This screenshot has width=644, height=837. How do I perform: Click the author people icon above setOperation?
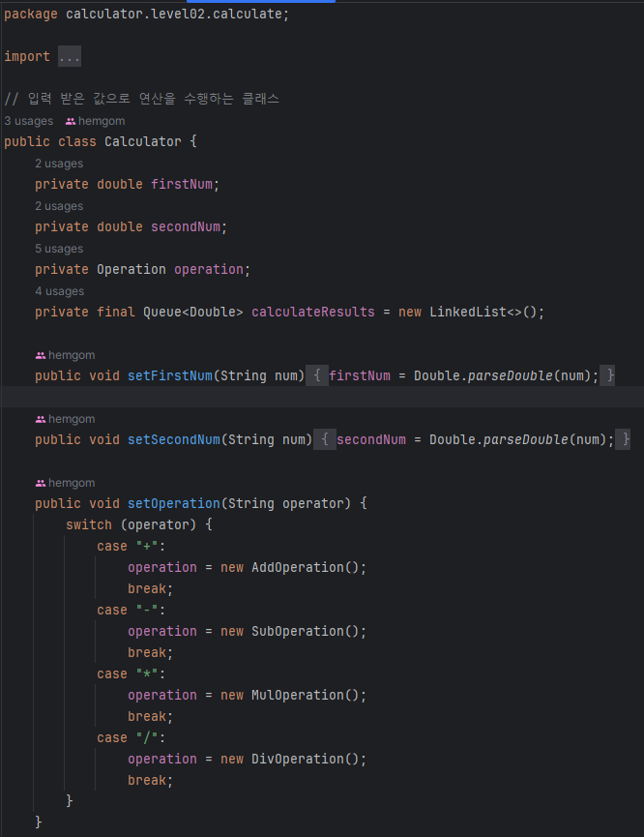pos(41,483)
